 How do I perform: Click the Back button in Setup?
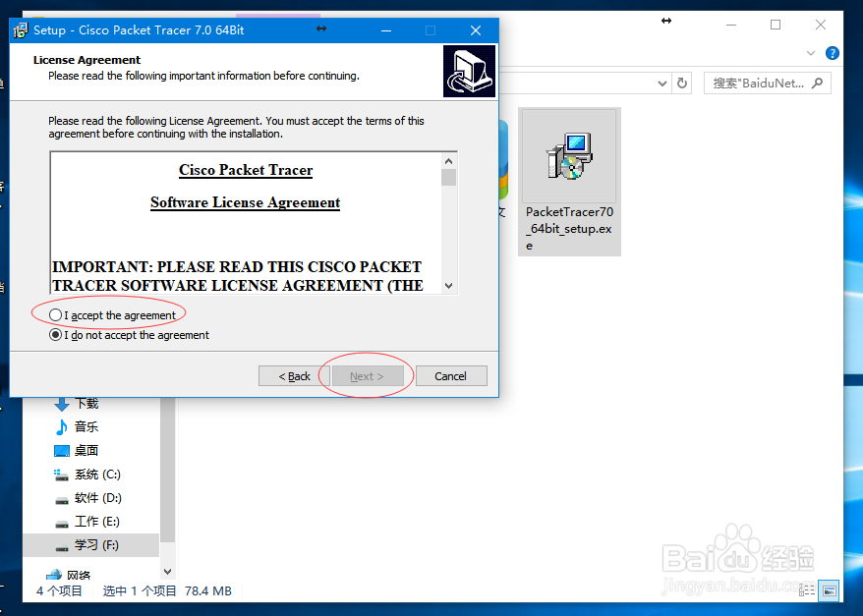294,376
